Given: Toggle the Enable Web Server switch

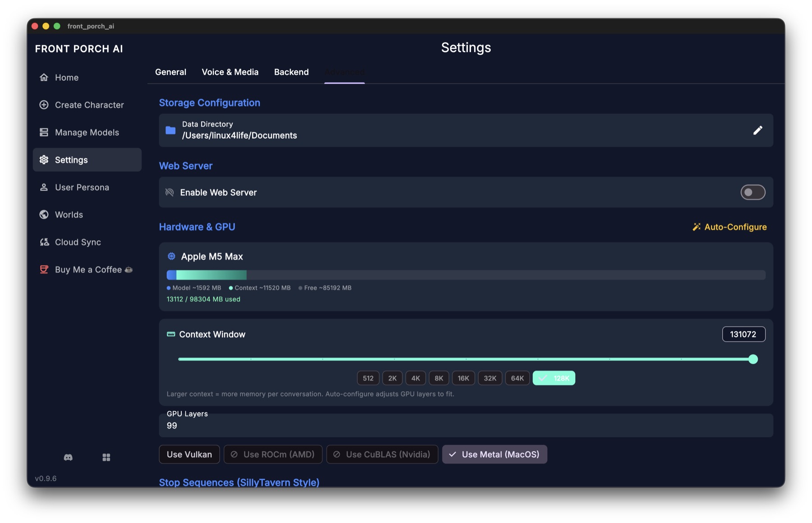Looking at the screenshot, I should 752,193.
